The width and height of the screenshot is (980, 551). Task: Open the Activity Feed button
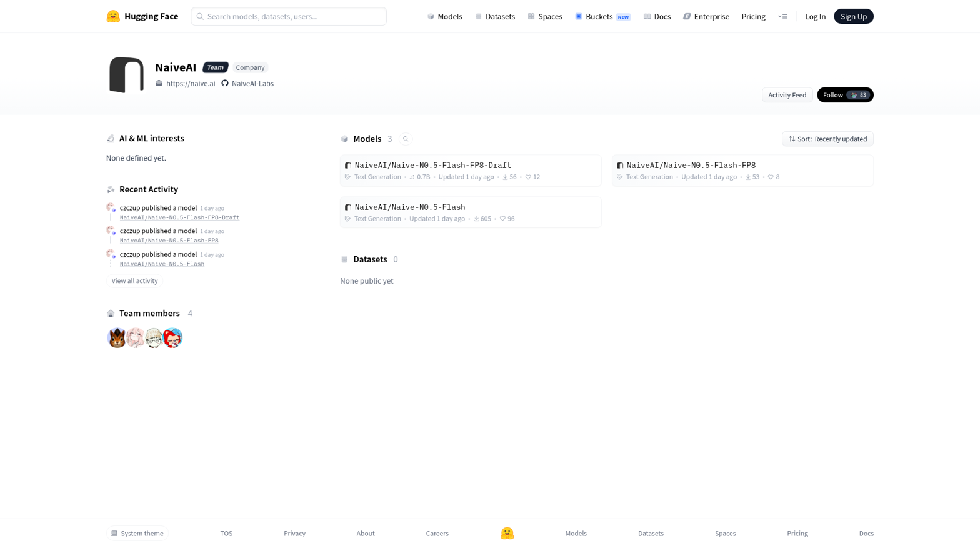(787, 95)
